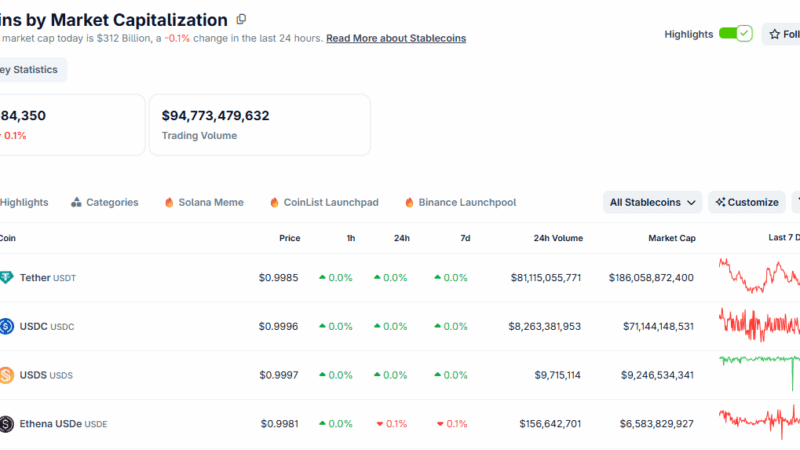This screenshot has width=800, height=450.
Task: Sort table by 24h Volume column
Action: click(558, 238)
